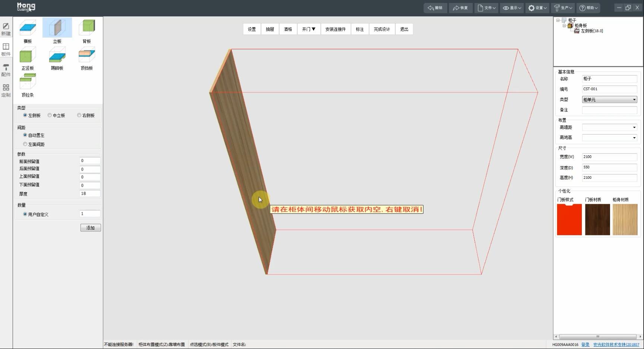
Task: Open the 配件 sidebar section
Action: pos(6,70)
